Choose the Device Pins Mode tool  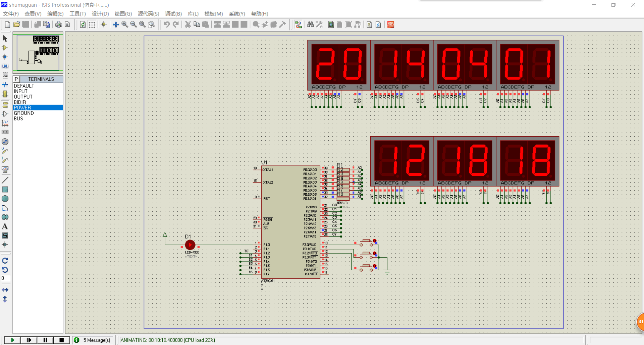click(x=5, y=114)
